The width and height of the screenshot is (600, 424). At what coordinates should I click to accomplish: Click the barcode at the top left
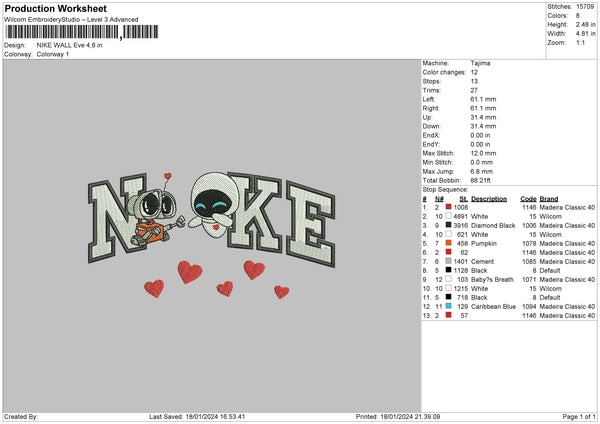point(82,32)
